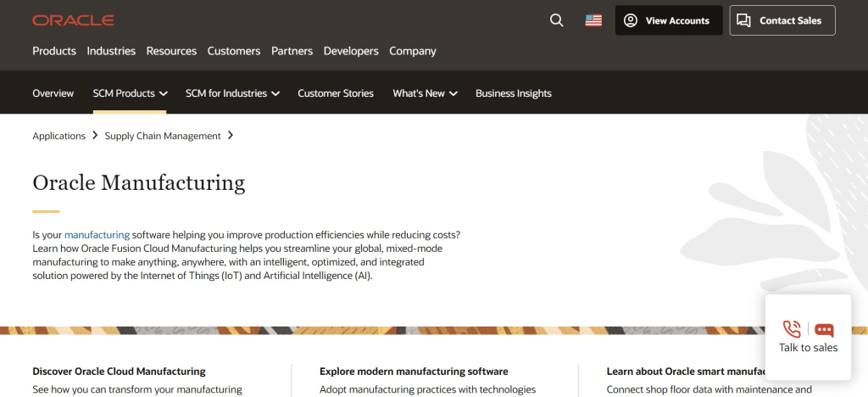Open the Developers menu
This screenshot has width=868, height=397.
pyautogui.click(x=351, y=51)
